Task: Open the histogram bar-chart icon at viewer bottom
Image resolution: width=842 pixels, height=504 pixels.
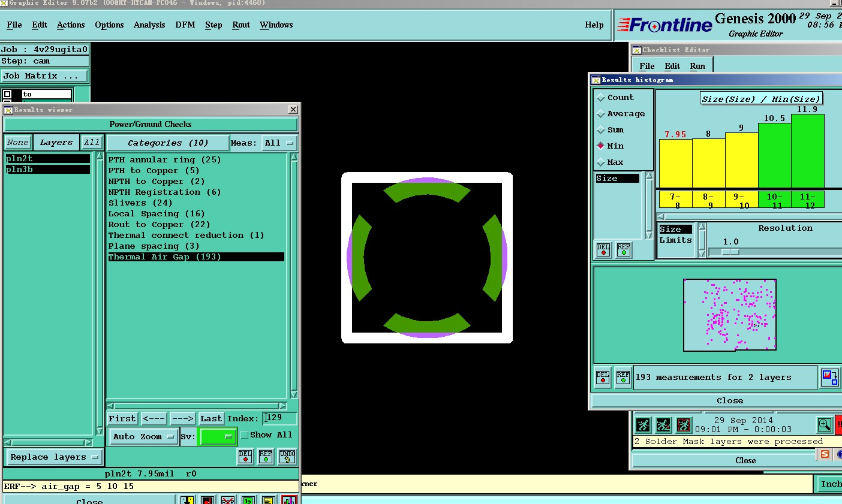Action: coord(289,500)
